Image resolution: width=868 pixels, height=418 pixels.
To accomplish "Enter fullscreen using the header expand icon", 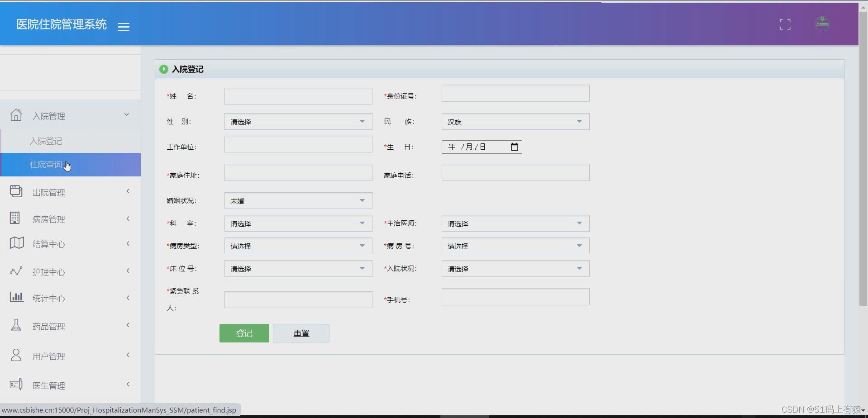I will (785, 24).
